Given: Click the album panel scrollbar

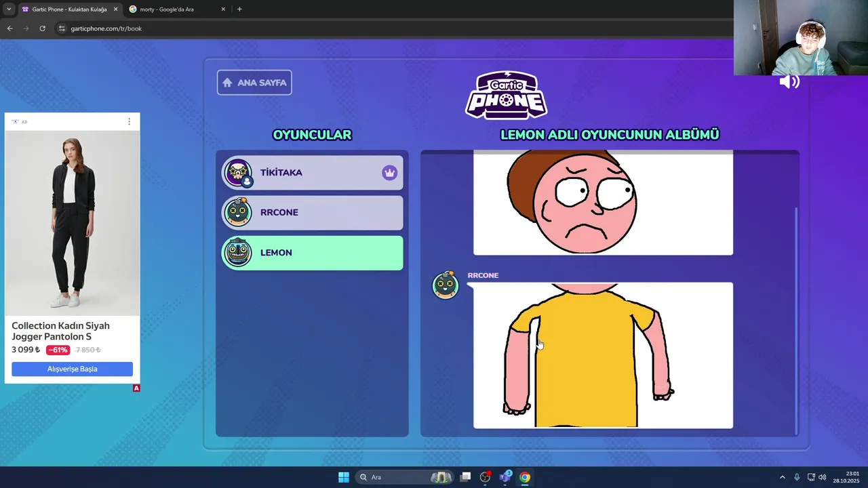Looking at the screenshot, I should point(796,321).
